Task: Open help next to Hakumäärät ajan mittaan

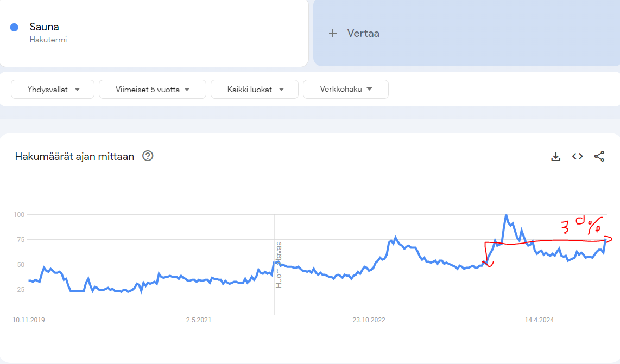Action: pyautogui.click(x=148, y=156)
